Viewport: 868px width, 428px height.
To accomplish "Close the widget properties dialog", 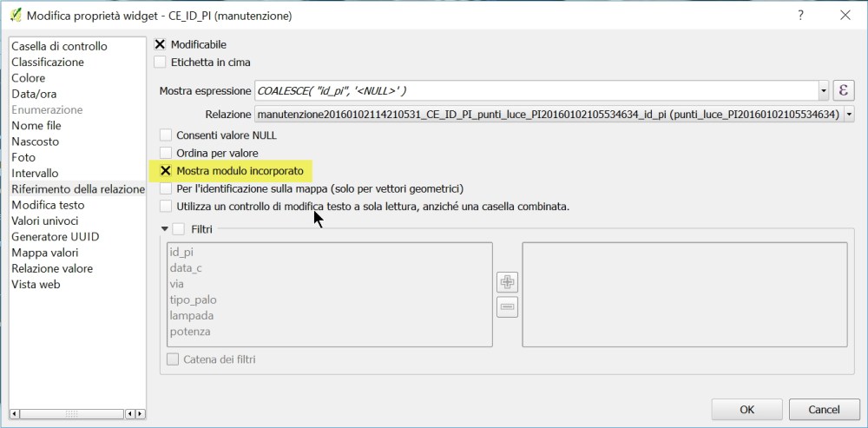I will [x=845, y=16].
